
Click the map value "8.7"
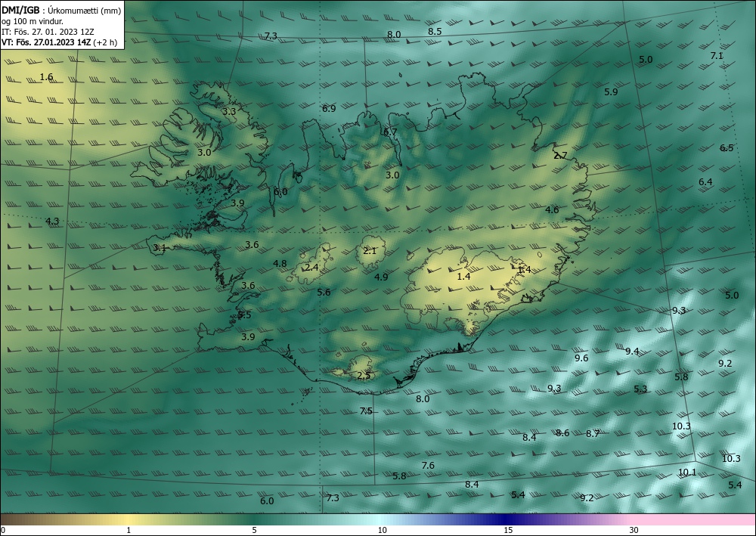click(x=593, y=434)
